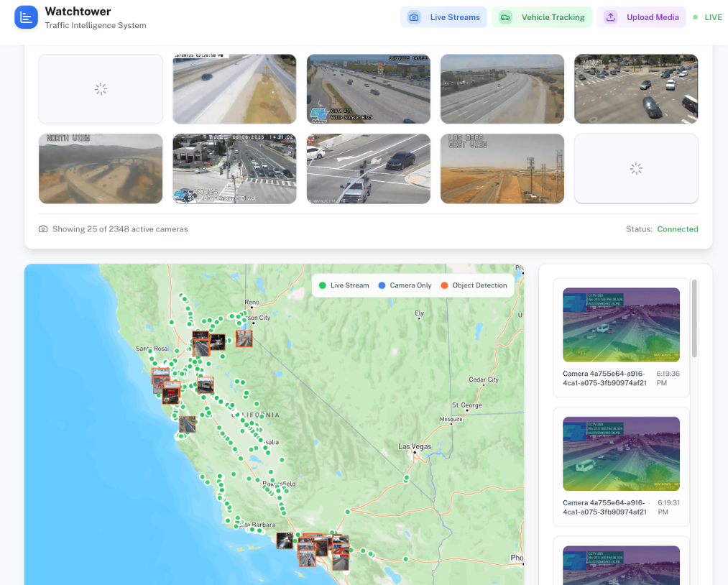Open the Upload Media tab

[x=641, y=17]
